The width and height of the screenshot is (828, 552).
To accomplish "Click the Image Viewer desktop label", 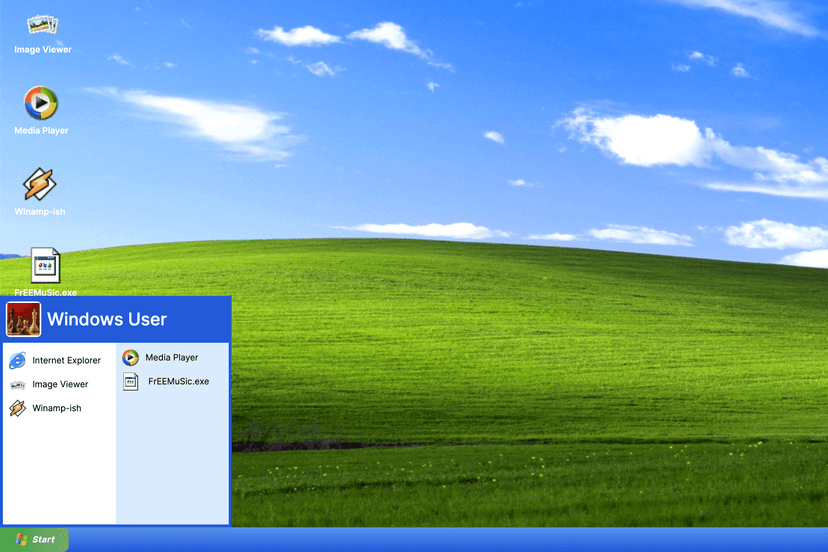I will (43, 50).
